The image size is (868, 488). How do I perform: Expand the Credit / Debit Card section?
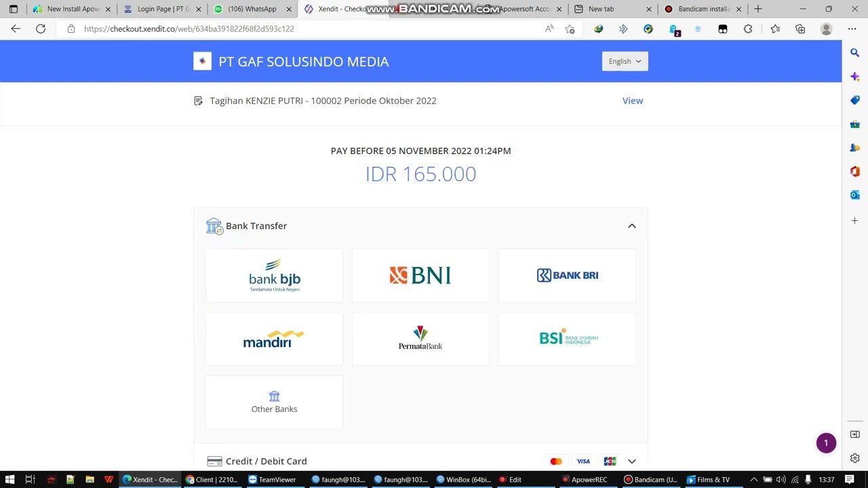631,461
